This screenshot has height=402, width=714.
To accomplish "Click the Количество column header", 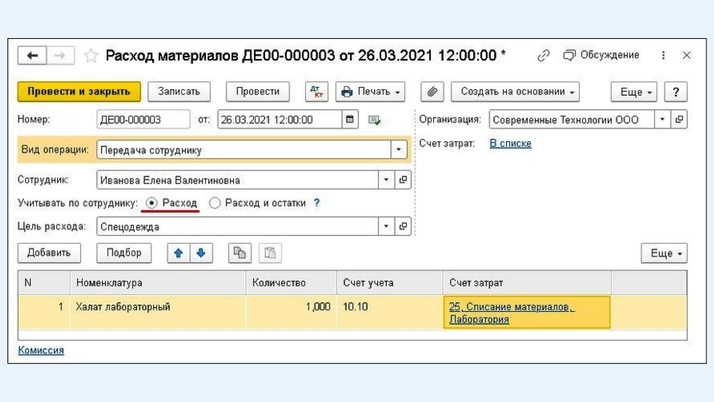I will tap(291, 283).
